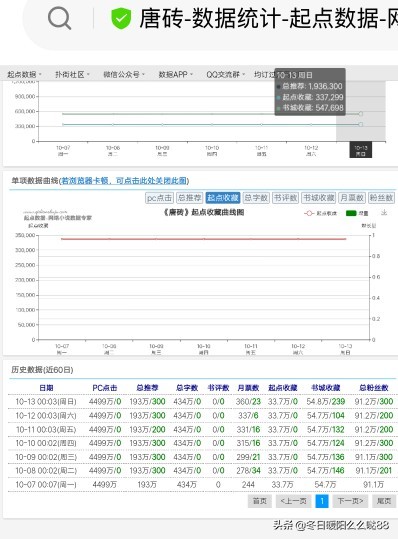This screenshot has width=398, height=539.
Task: Click the 91.1万/201 fans cell
Action: click(x=374, y=471)
